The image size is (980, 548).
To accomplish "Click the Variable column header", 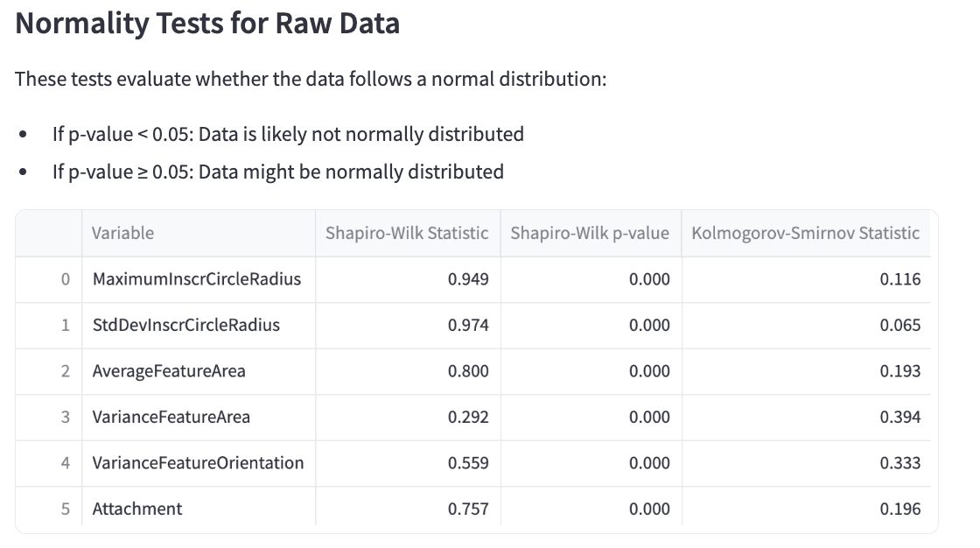I will click(199, 234).
